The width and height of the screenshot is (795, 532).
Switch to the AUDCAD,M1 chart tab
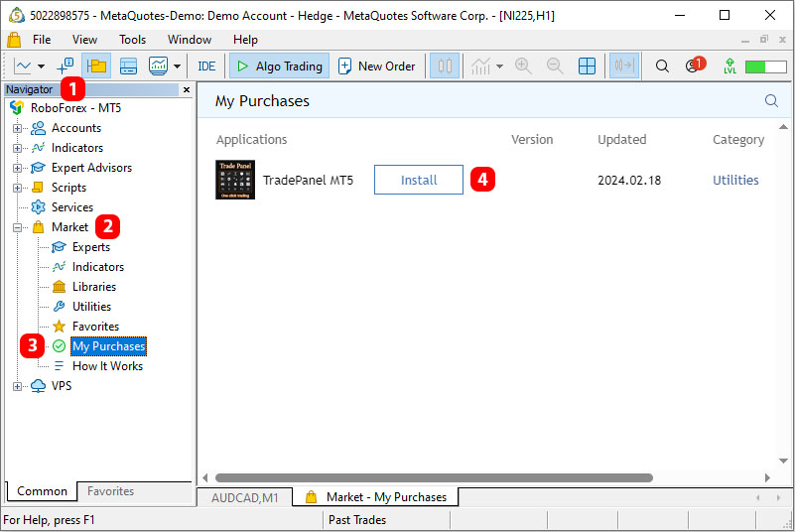245,498
